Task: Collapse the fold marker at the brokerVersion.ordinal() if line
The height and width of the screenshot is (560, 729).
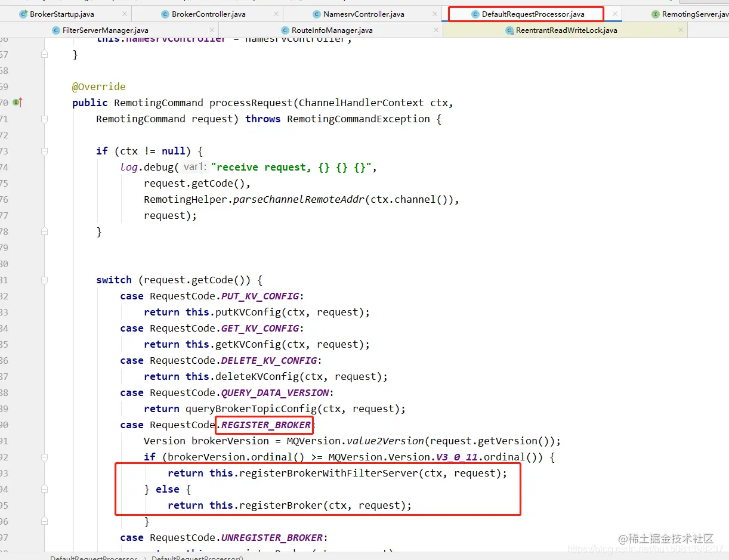Action: (x=45, y=457)
